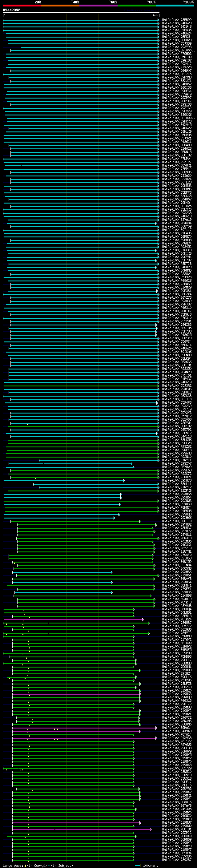The width and height of the screenshot is (197, 868).
Task: Select hit UniRef100_Q3EBR9
Action: coord(177,20)
